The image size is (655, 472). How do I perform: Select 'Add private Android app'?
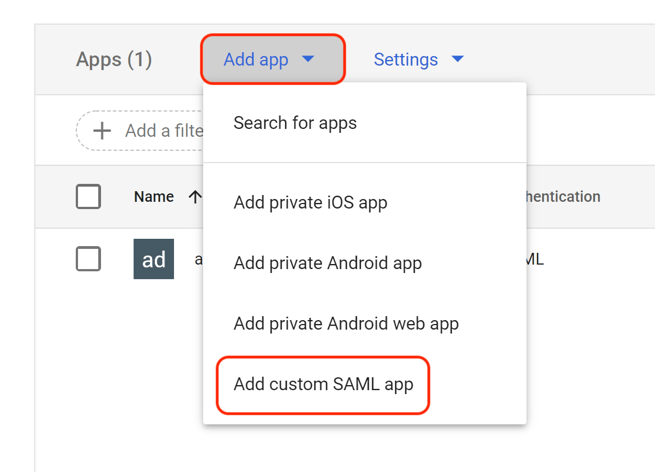point(327,263)
